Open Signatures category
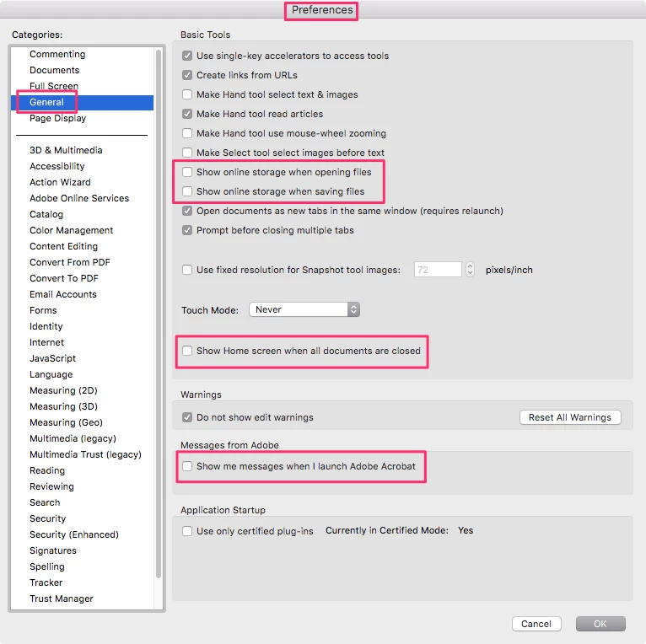The image size is (646, 644). (53, 550)
